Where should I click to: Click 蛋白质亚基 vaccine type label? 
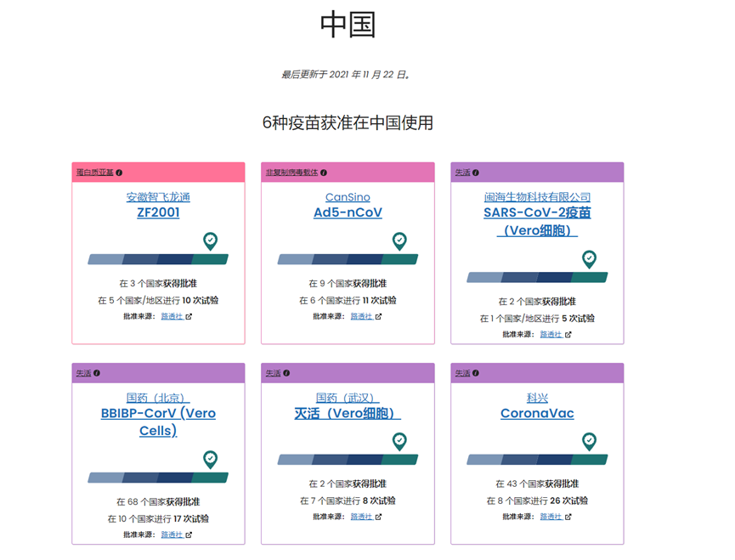(94, 173)
